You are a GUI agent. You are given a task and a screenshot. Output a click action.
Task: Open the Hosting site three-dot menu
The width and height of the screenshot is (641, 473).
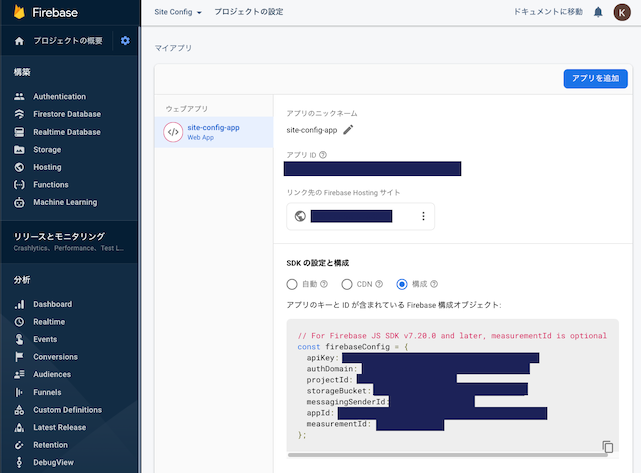coord(423,216)
